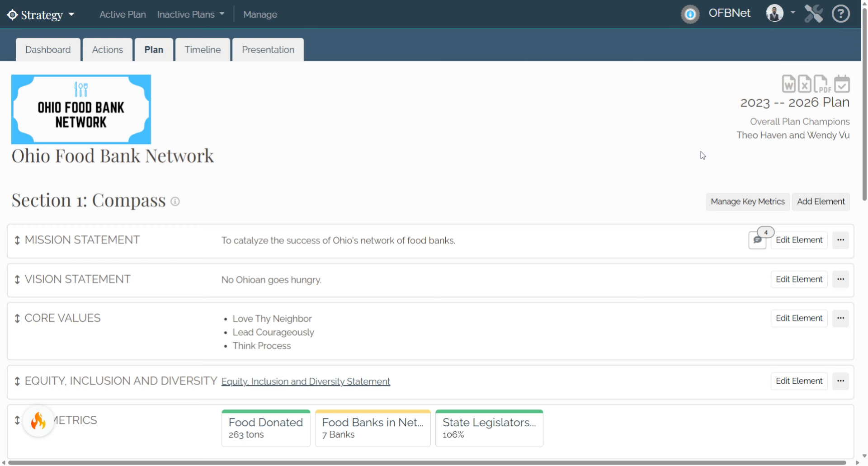Switch to the Timeline tab
This screenshot has height=466, width=868.
click(203, 50)
